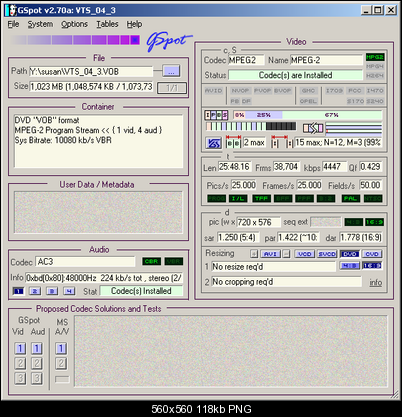Click the dar field 1.778 (16:9)

pyautogui.click(x=361, y=237)
